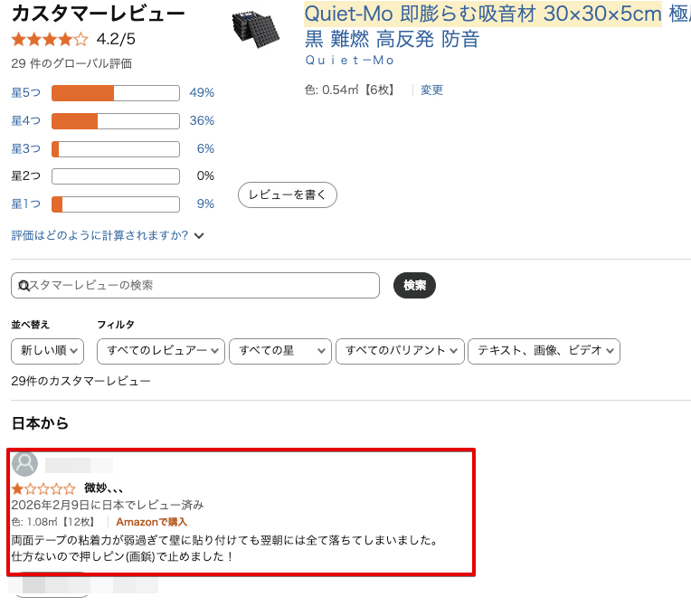
Task: Click the 日本から section heading
Action: 40,424
